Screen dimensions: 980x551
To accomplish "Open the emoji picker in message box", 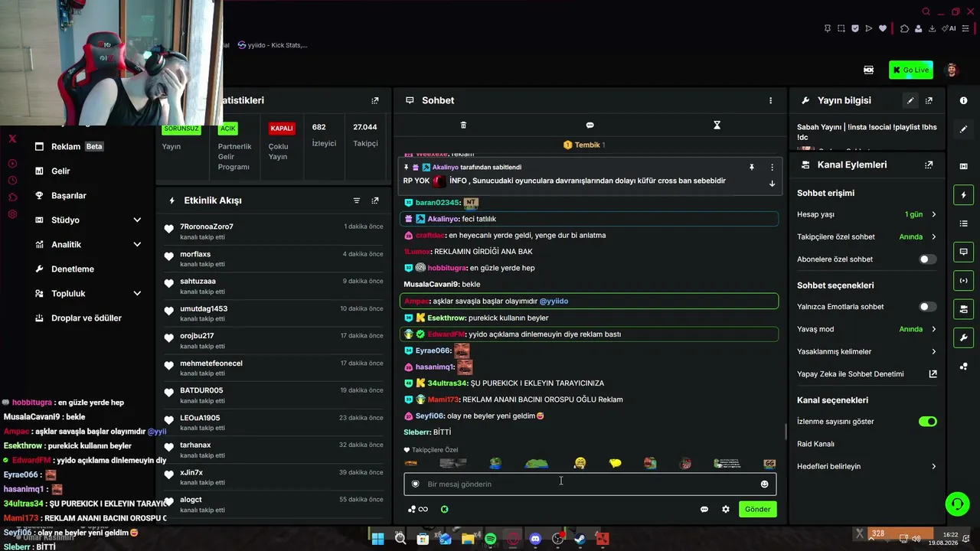I will tap(764, 484).
